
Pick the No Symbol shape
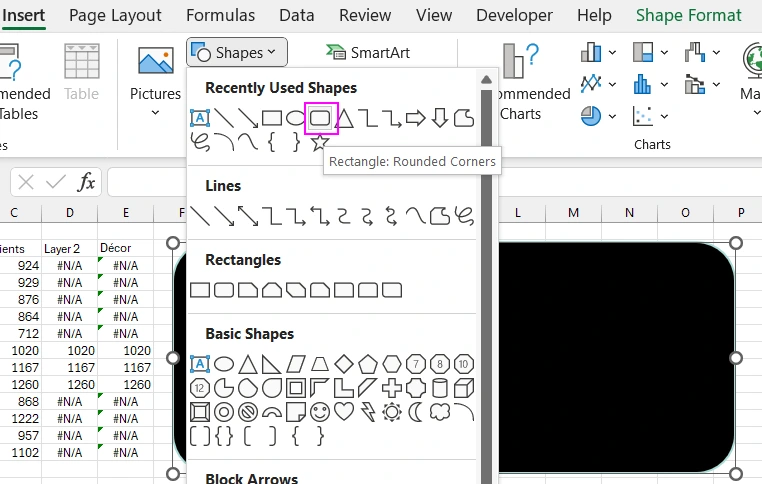248,412
